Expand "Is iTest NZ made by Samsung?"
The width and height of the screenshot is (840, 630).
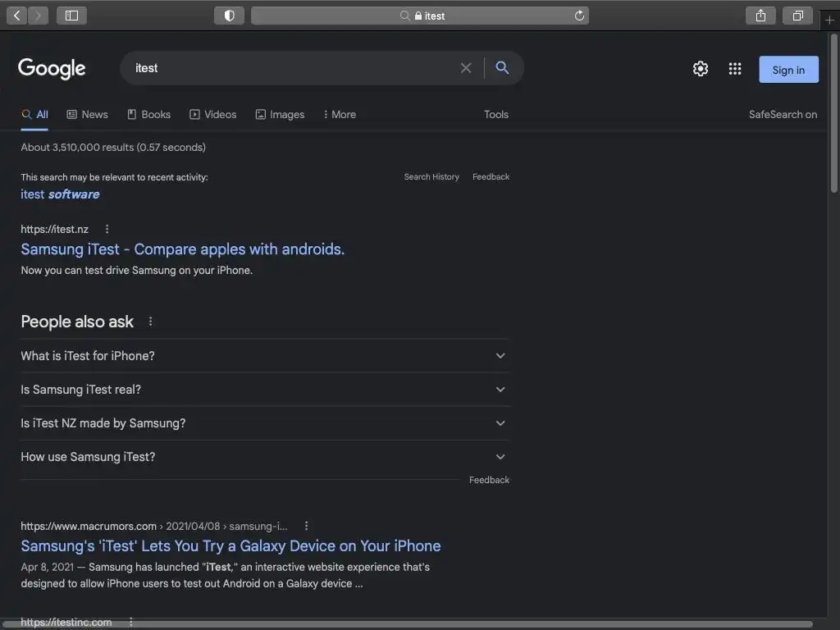265,423
